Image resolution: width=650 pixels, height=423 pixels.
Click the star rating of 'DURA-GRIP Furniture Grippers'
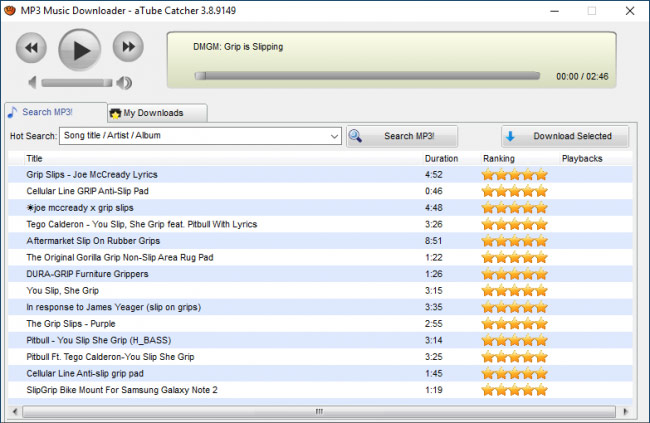514,274
